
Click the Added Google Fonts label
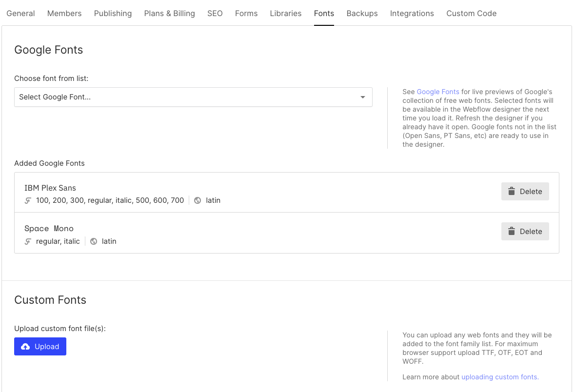[x=49, y=163]
